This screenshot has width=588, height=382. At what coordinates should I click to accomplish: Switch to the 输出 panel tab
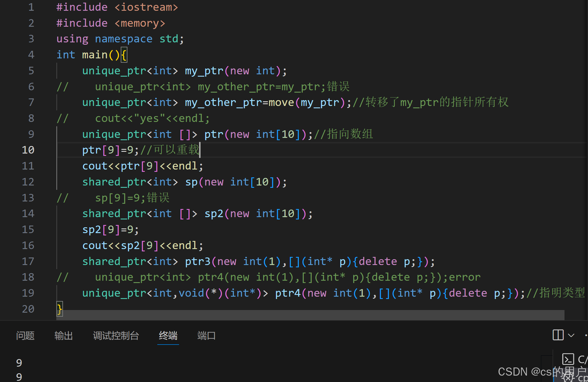pos(64,336)
